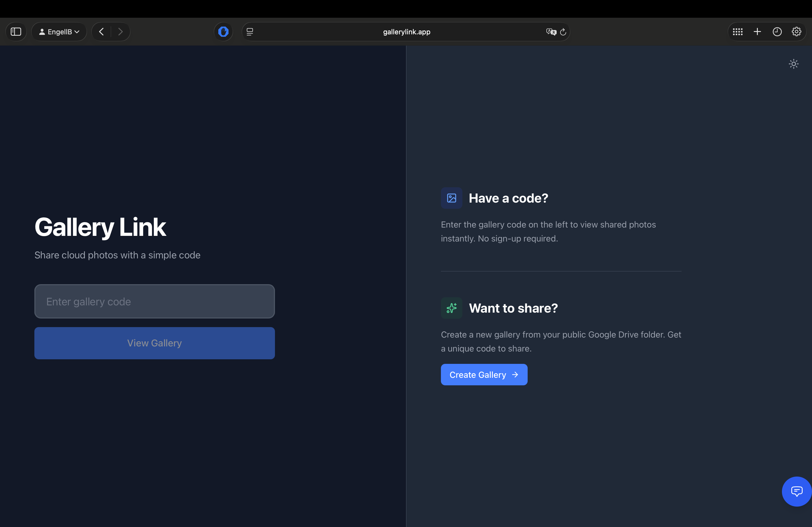Go forward to the next page
This screenshot has width=812, height=527.
pyautogui.click(x=121, y=32)
